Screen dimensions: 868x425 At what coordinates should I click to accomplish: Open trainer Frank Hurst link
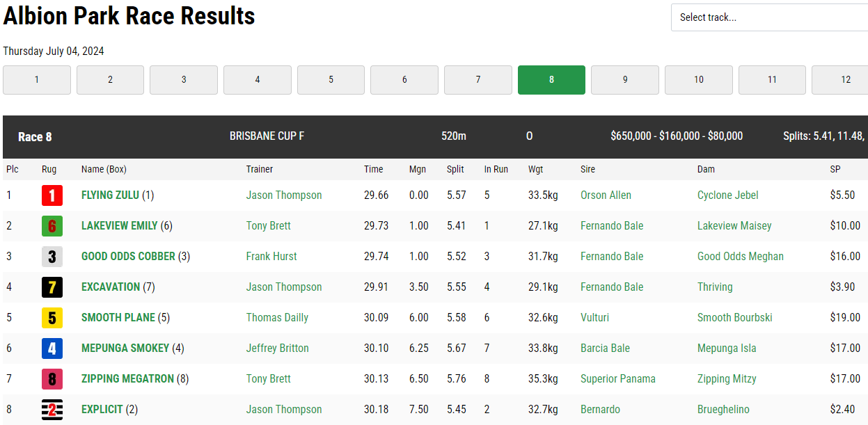(x=271, y=257)
